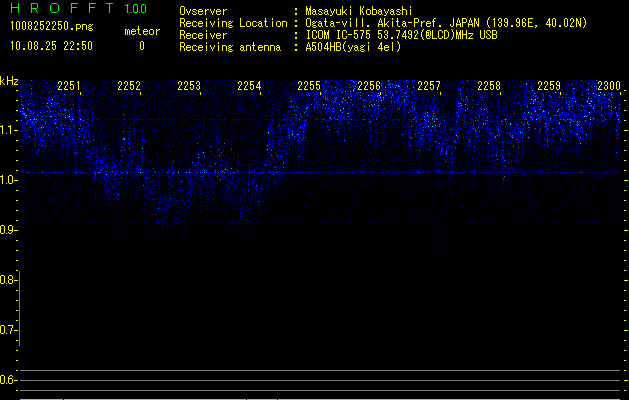Image resolution: width=629 pixels, height=400 pixels.
Task: Select the A504HB(yagi 4el) antenna text
Action: point(353,47)
